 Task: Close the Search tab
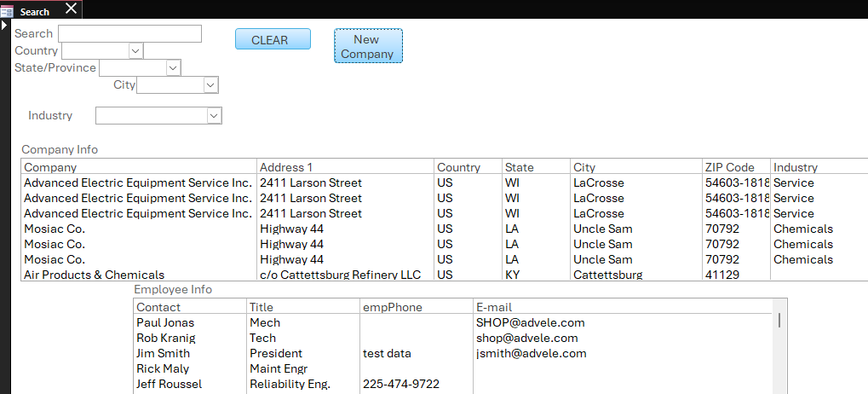(x=72, y=9)
